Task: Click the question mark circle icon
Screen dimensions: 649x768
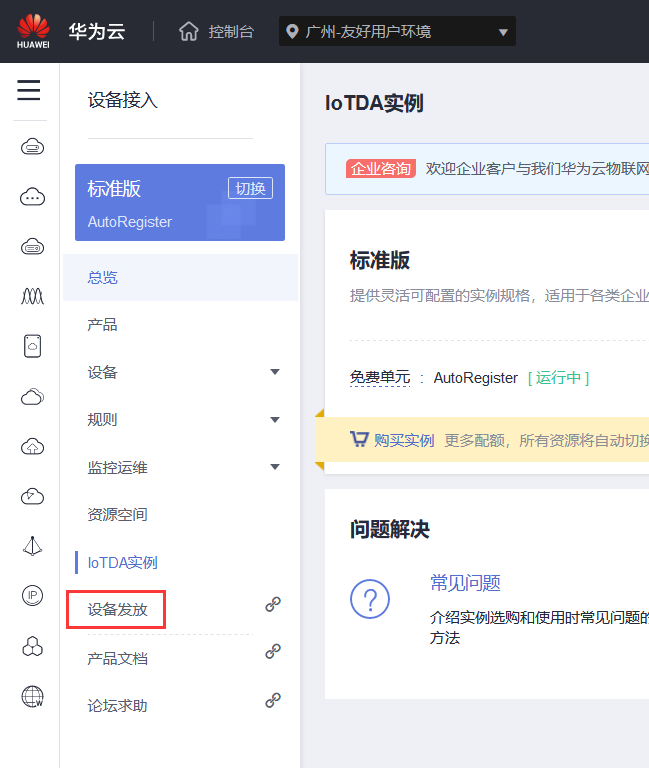Action: point(370,599)
